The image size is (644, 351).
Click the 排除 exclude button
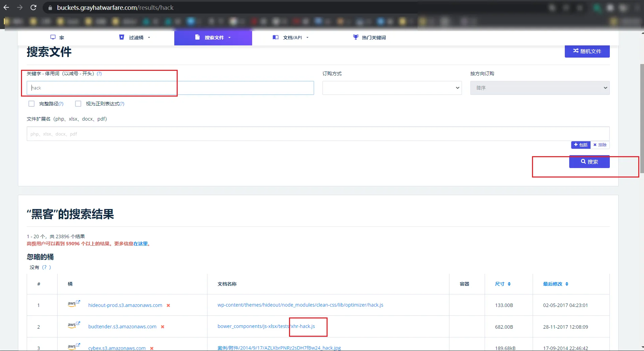tap(600, 145)
